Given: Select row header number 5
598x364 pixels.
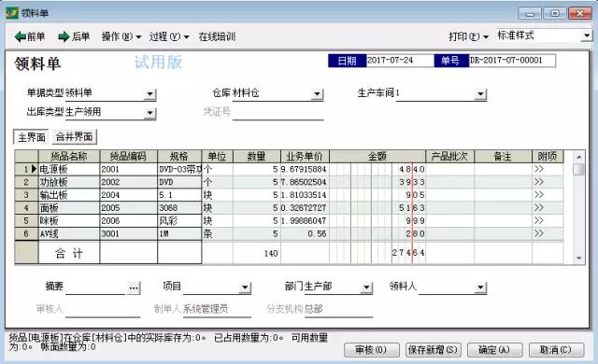Looking at the screenshot, I should click(26, 221).
